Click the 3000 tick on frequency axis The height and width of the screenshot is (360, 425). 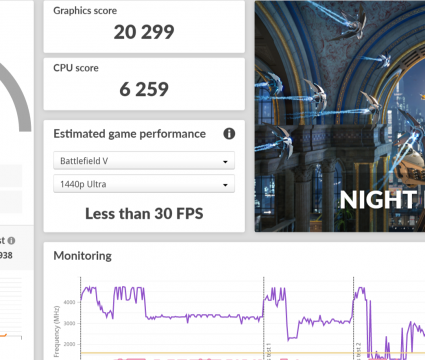(x=70, y=323)
